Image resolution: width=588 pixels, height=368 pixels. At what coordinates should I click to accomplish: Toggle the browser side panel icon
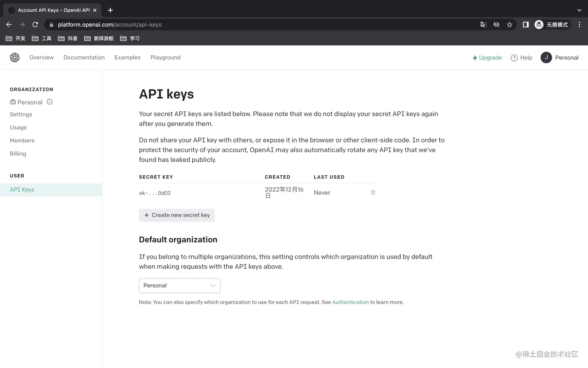tap(525, 25)
